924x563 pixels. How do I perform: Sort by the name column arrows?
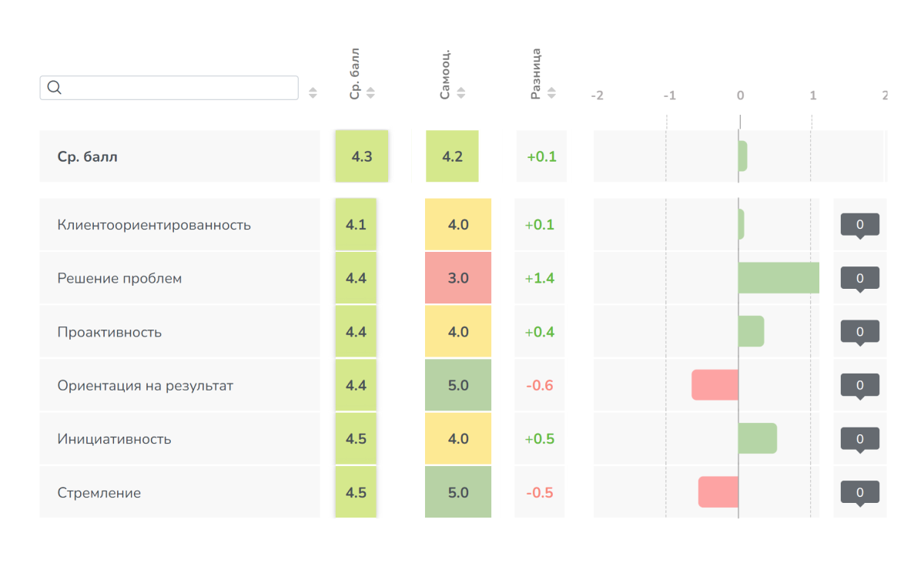313,93
